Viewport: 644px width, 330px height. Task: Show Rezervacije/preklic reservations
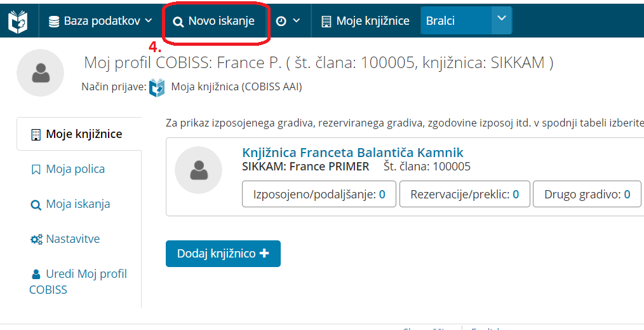pos(465,194)
